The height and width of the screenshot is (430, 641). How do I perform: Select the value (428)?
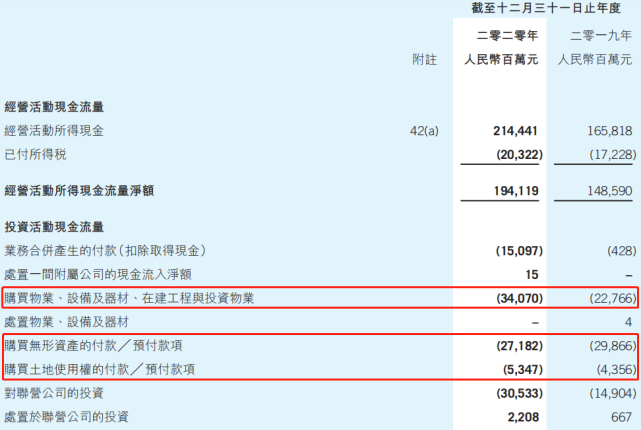point(621,251)
